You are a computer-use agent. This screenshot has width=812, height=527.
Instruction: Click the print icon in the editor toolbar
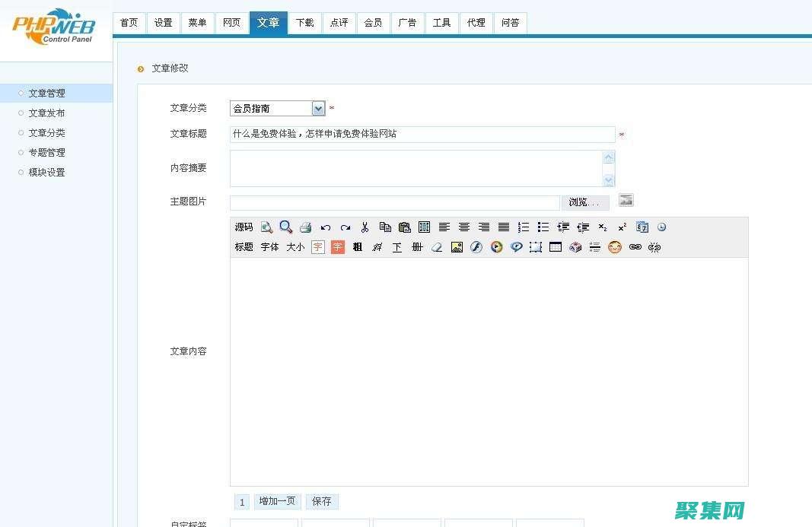pos(305,227)
